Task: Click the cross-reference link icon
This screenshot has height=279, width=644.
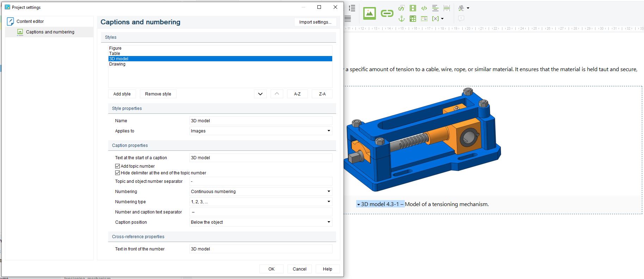Action: coord(401,8)
